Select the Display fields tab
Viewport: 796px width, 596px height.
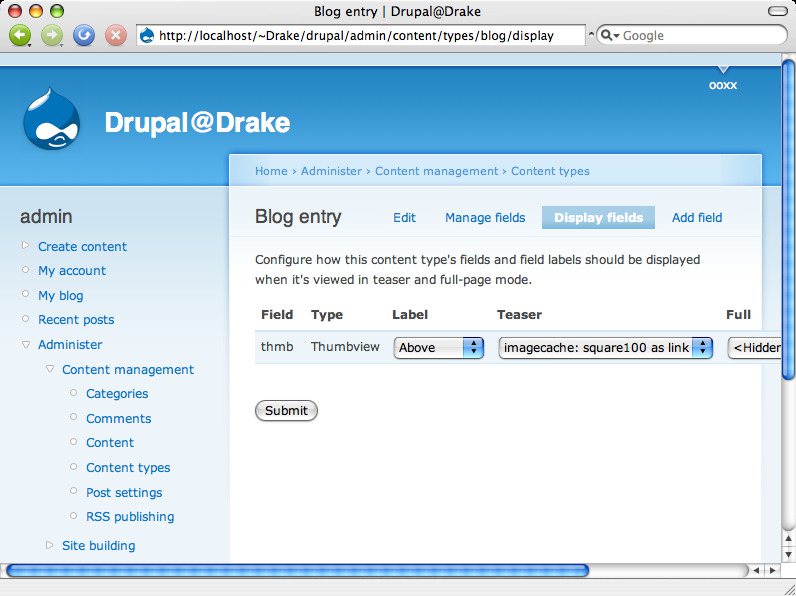pos(599,218)
